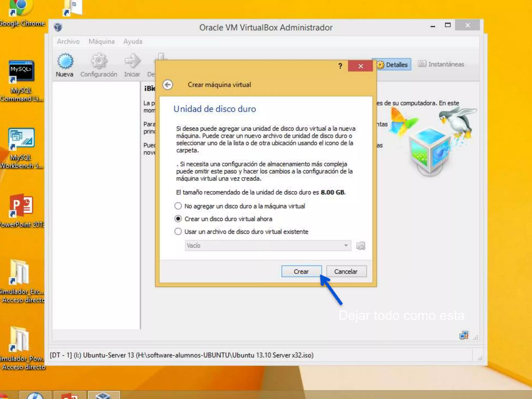Click the help question mark icon
The width and height of the screenshot is (532, 399).
point(340,66)
